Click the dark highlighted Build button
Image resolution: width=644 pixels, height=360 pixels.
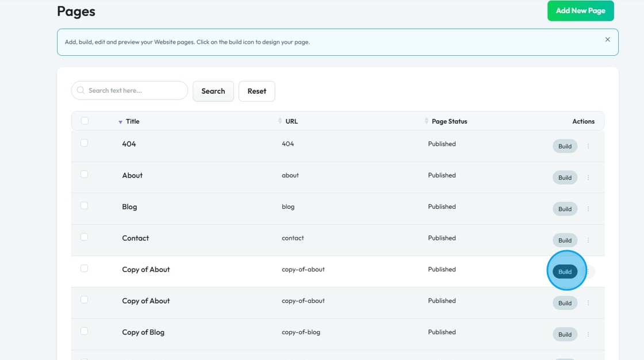tap(565, 271)
